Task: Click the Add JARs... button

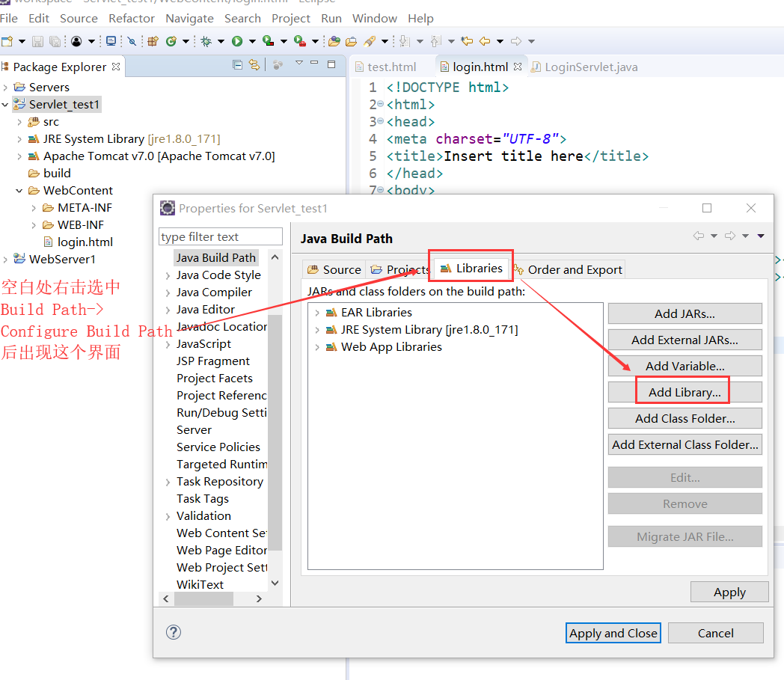Action: 685,313
